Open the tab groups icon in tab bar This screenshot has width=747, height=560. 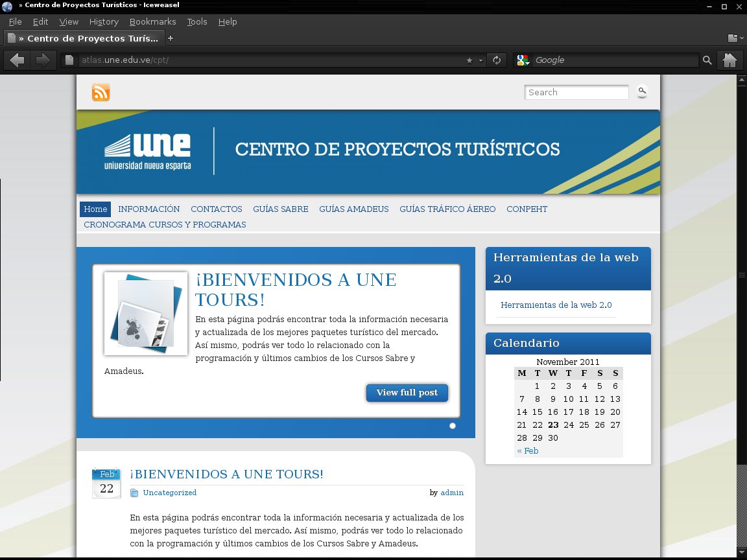[733, 38]
